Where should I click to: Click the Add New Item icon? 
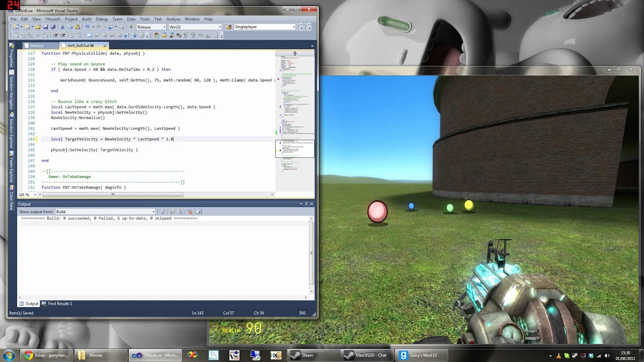[x=27, y=27]
